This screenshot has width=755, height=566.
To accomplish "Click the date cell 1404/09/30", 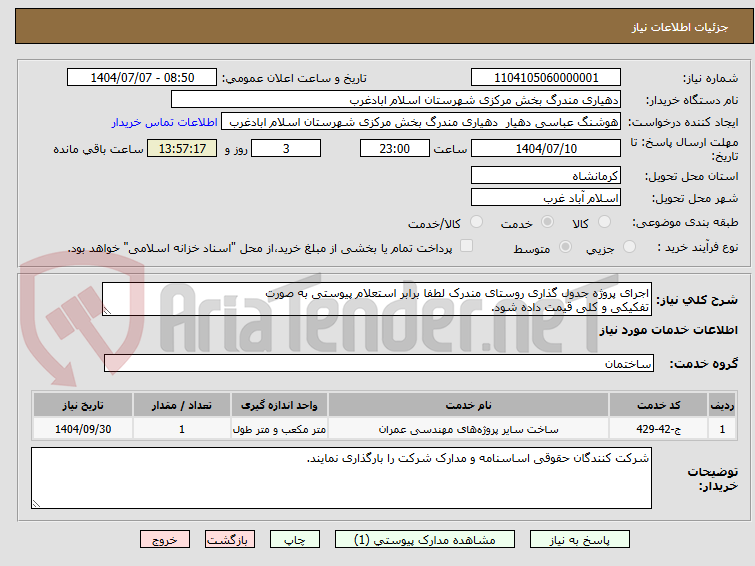I will pos(83,429).
